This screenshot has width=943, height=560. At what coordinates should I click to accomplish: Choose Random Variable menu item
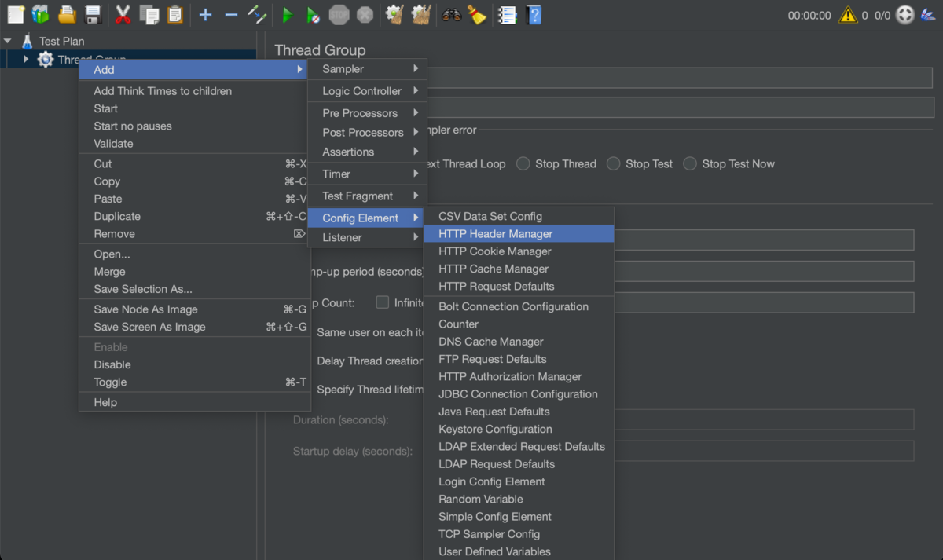click(x=519, y=499)
